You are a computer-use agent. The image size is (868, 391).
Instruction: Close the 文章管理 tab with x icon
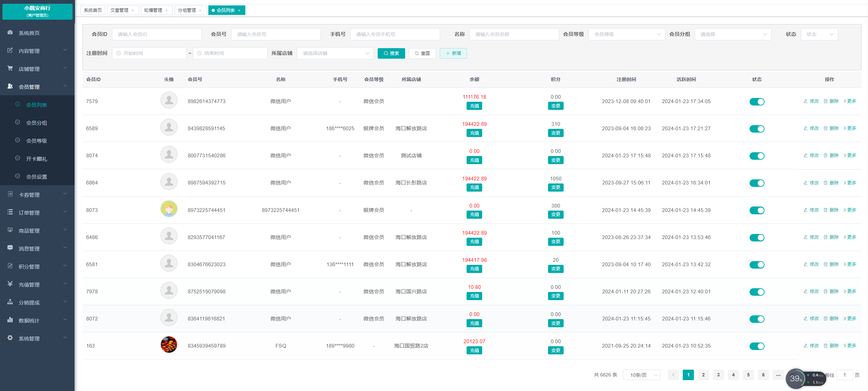133,11
